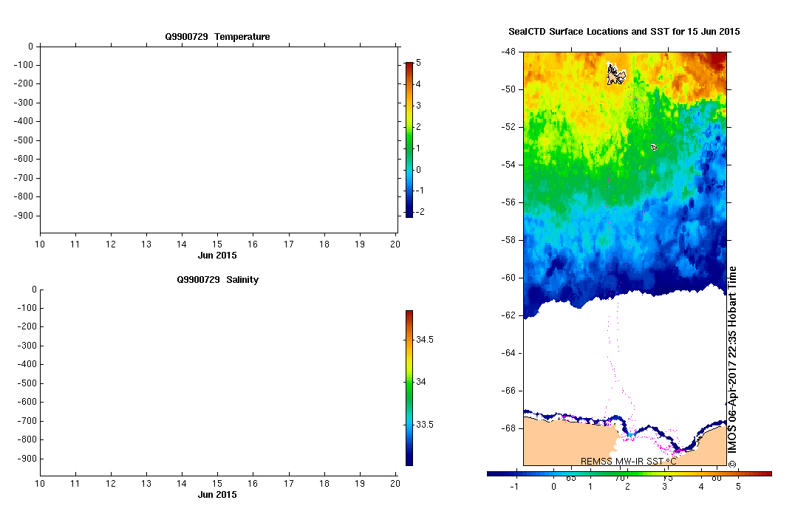Click the date '19' on the Salinity x-axis
The image size is (812, 517).
point(359,484)
